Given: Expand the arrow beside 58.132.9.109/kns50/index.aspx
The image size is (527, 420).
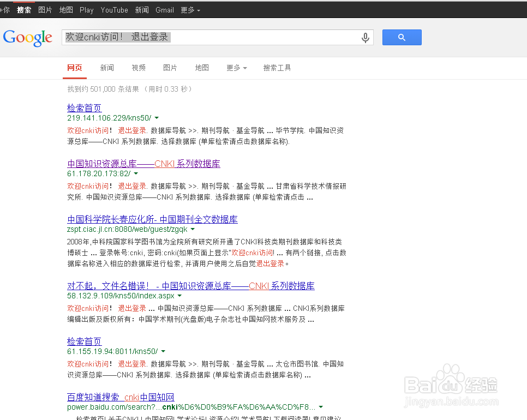Looking at the screenshot, I should (x=179, y=296).
